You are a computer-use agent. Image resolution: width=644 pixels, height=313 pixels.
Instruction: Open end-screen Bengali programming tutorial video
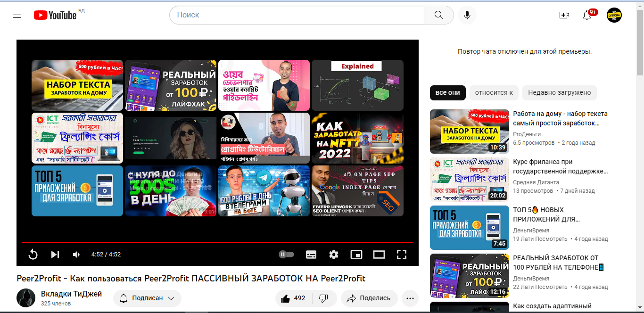[264, 138]
